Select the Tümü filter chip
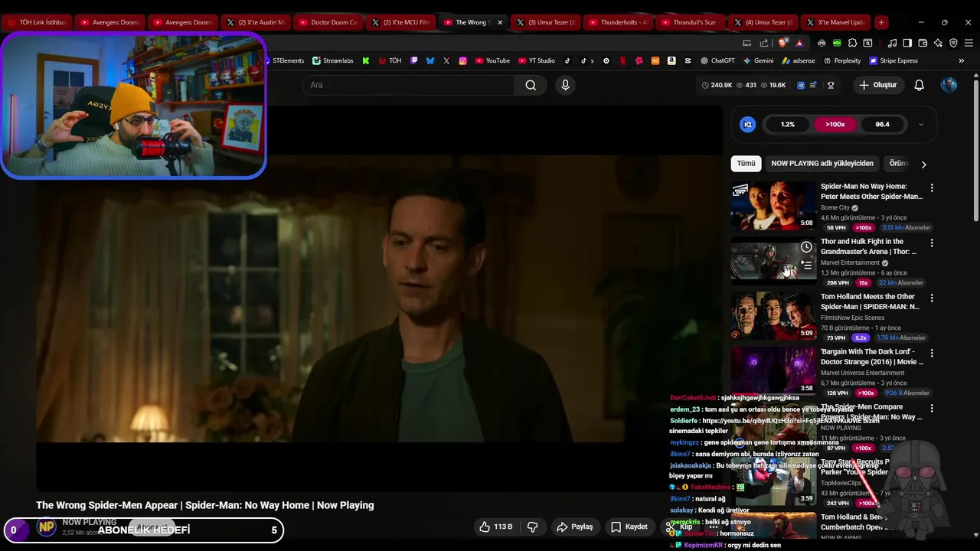The width and height of the screenshot is (980, 551). [746, 163]
